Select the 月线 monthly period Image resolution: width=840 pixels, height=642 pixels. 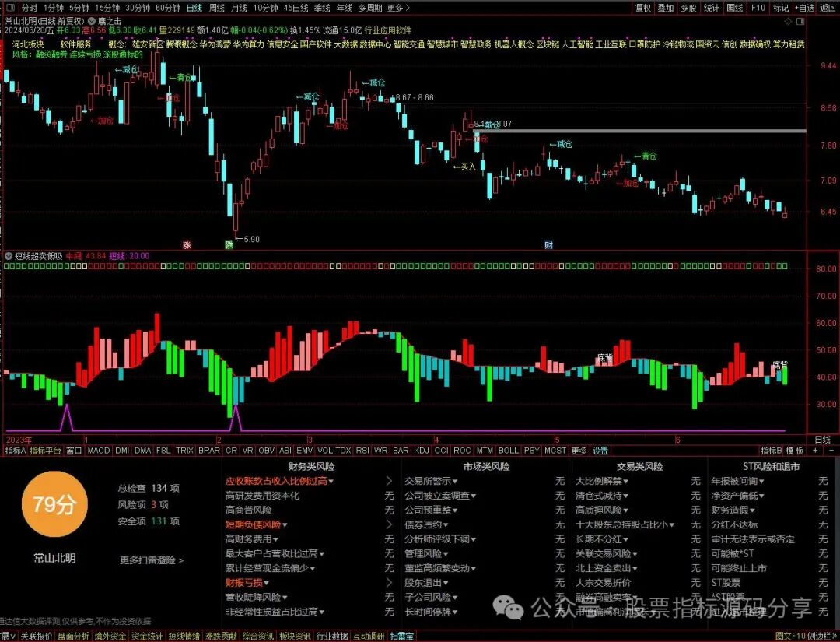coord(240,8)
